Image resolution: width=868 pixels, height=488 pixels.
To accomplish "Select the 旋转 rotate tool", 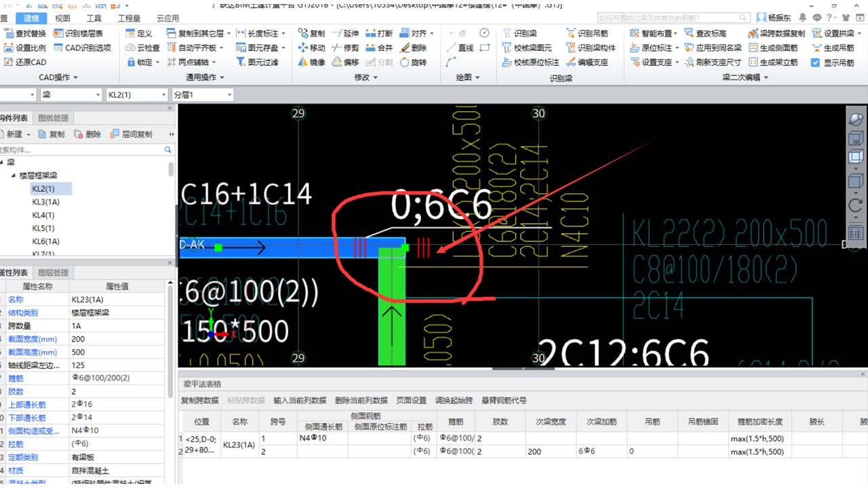I will coord(413,62).
